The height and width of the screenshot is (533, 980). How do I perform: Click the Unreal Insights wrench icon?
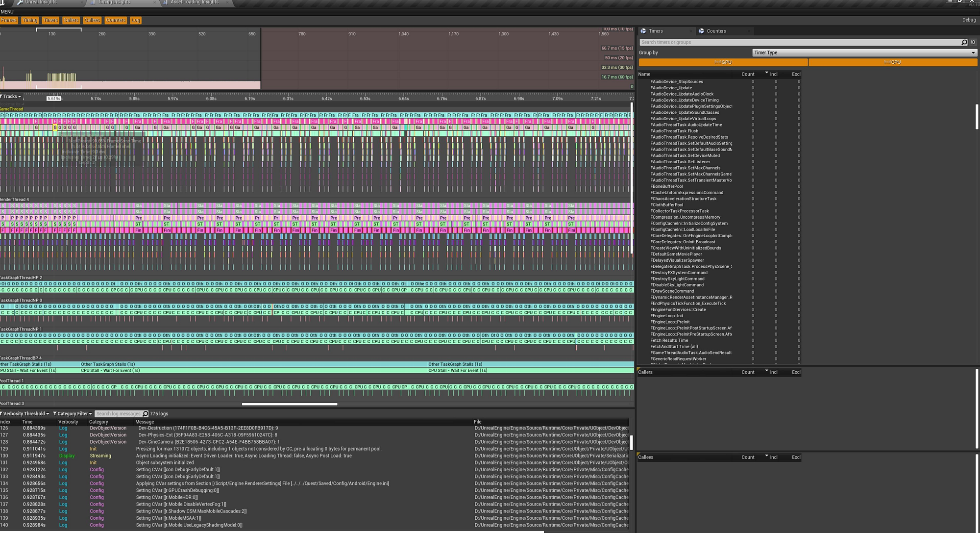tap(20, 2)
